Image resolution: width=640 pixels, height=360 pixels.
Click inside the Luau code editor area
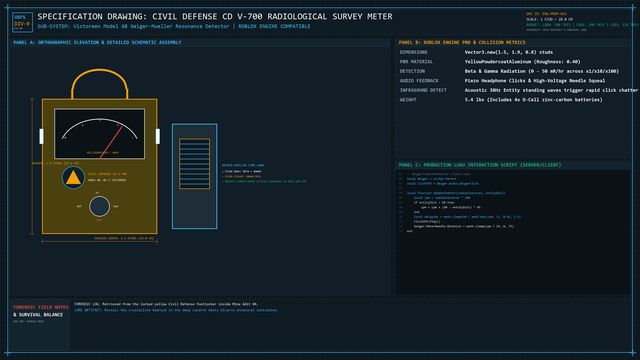513,232
